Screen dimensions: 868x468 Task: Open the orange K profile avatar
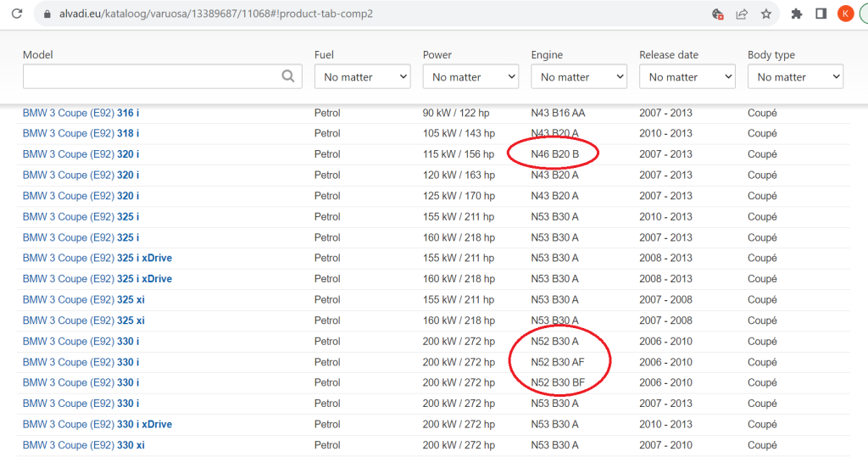click(x=845, y=14)
